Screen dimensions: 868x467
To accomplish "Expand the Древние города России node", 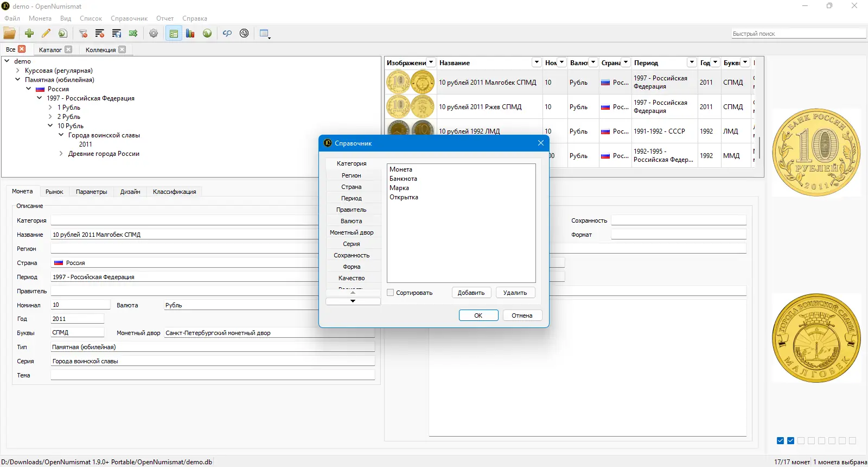I will [61, 154].
